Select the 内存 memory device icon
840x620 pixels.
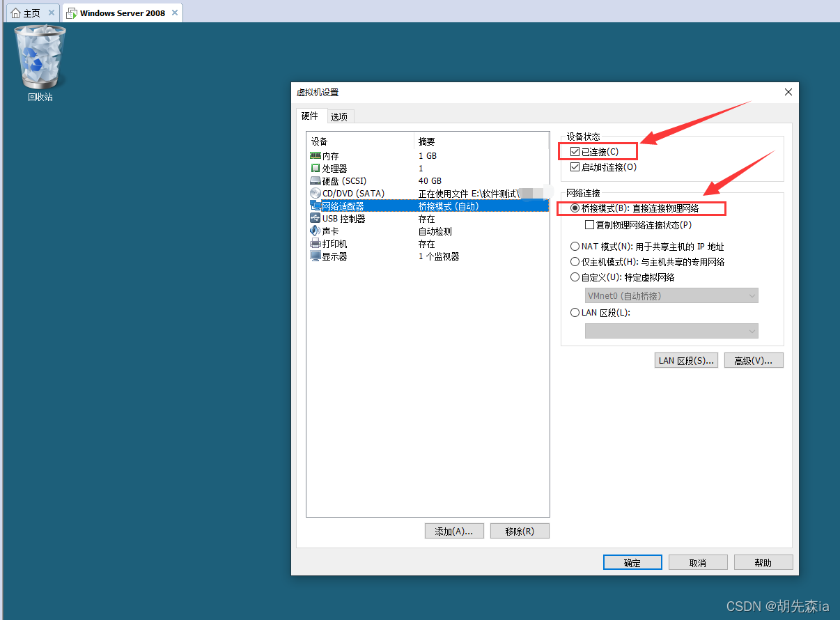click(316, 156)
